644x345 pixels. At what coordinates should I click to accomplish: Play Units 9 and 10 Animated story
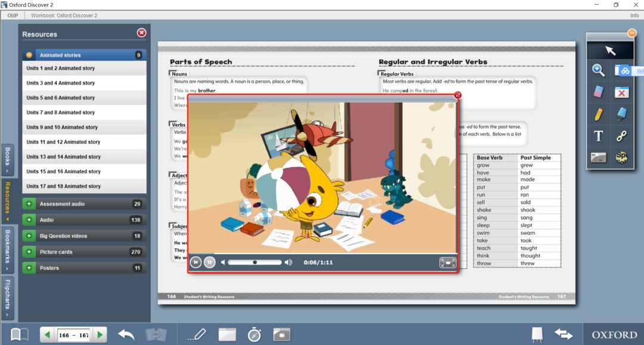pos(84,128)
